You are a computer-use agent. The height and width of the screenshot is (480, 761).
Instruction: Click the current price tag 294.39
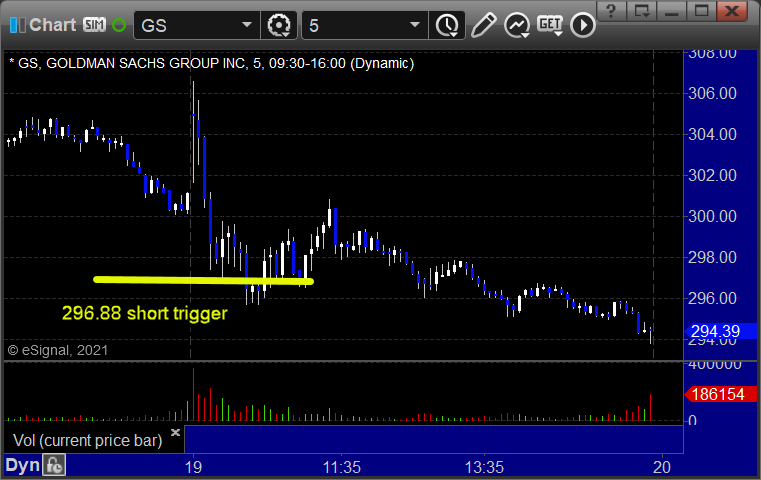click(x=721, y=331)
